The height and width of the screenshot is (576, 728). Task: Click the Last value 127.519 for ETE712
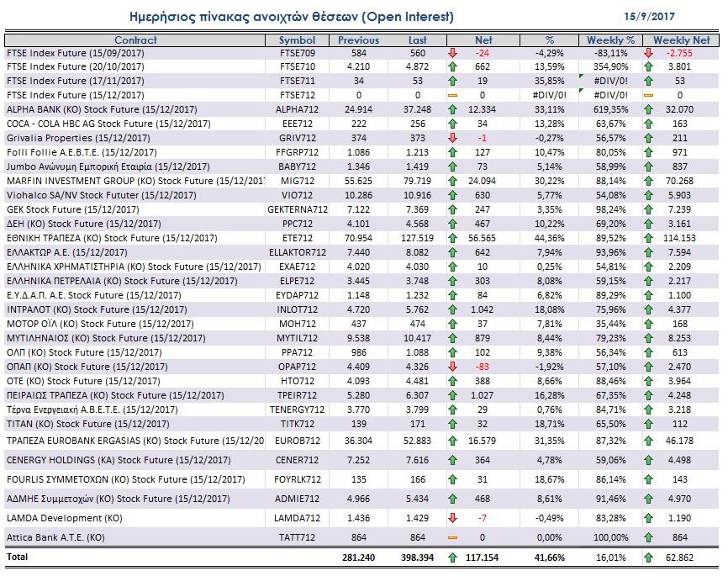418,238
